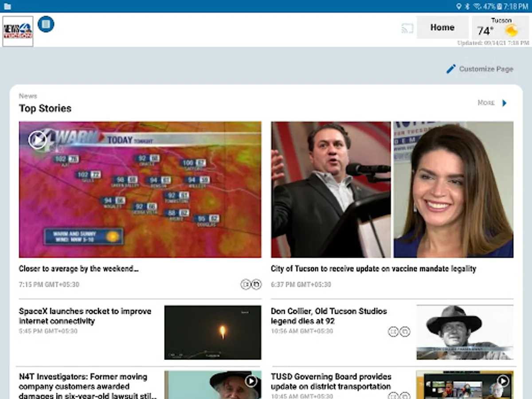Open Don Collier, Old Tucson Studios headline
This screenshot has height=399, width=532.
329,316
